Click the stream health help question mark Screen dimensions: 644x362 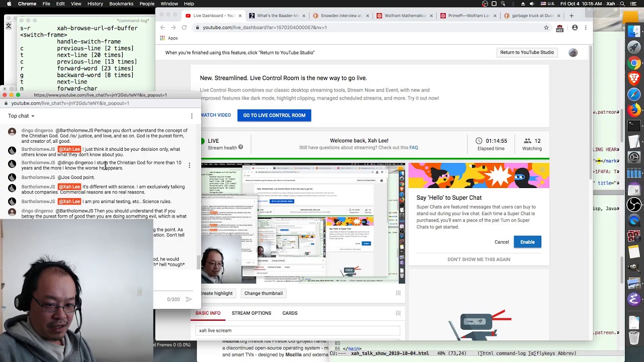[x=240, y=147]
